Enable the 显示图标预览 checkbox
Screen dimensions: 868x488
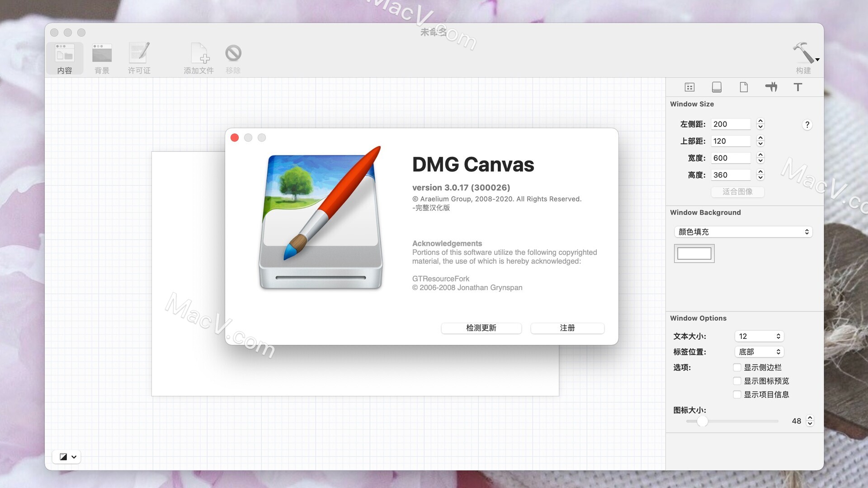coord(737,381)
